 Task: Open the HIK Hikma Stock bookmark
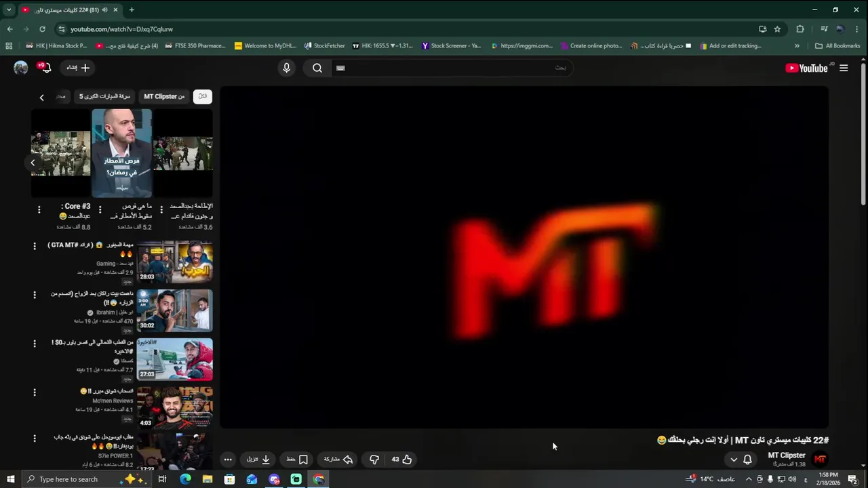[56, 46]
